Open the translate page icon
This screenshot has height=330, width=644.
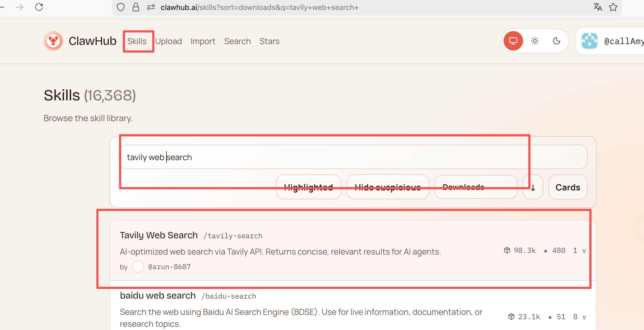597,7
